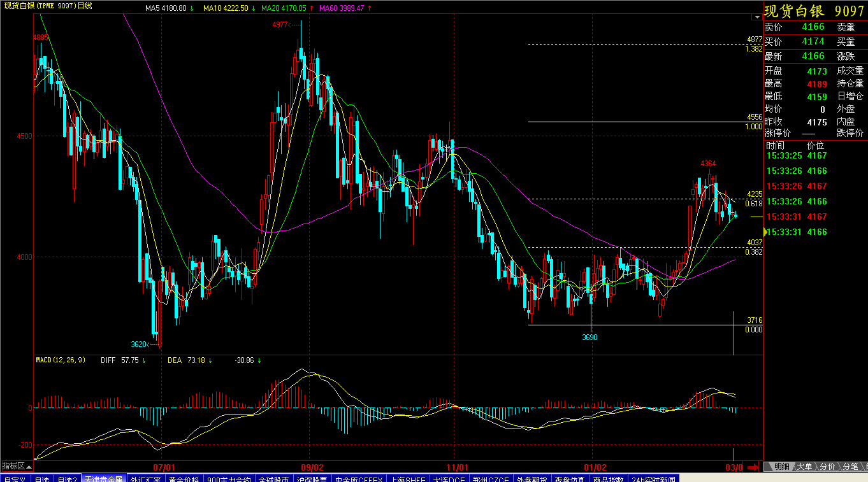Click the 4877 Fibonacci level label

pyautogui.click(x=755, y=40)
